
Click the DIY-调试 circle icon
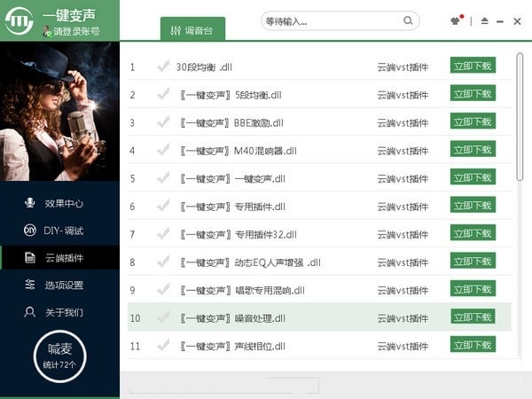coord(28,231)
